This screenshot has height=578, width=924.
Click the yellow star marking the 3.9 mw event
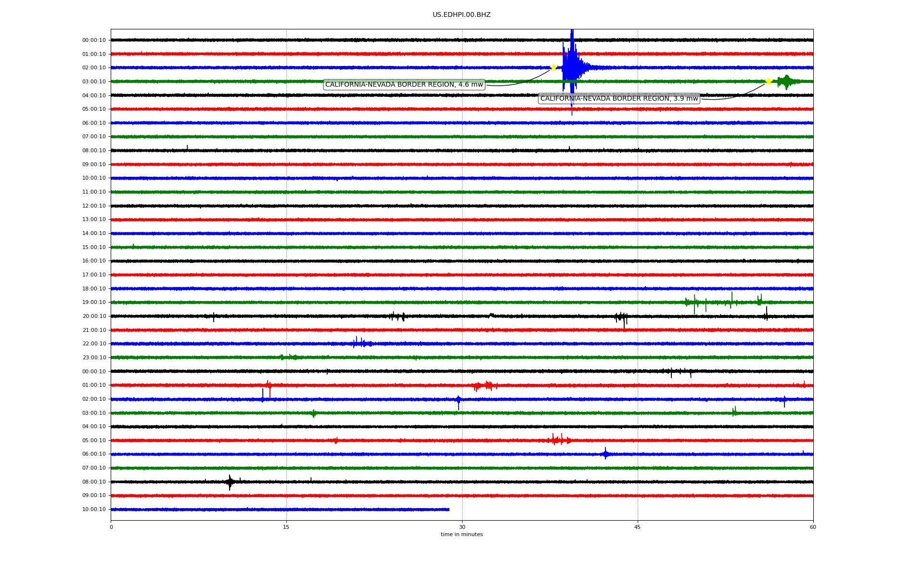click(769, 81)
